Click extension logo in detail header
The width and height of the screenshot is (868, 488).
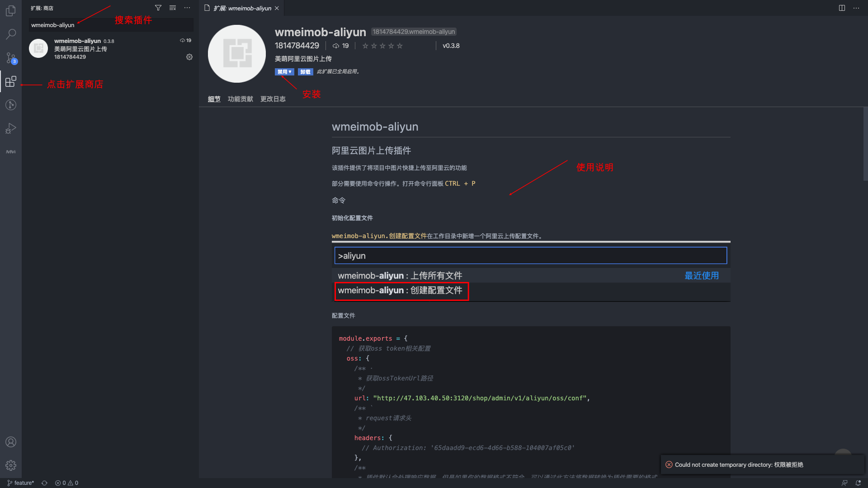(x=237, y=54)
